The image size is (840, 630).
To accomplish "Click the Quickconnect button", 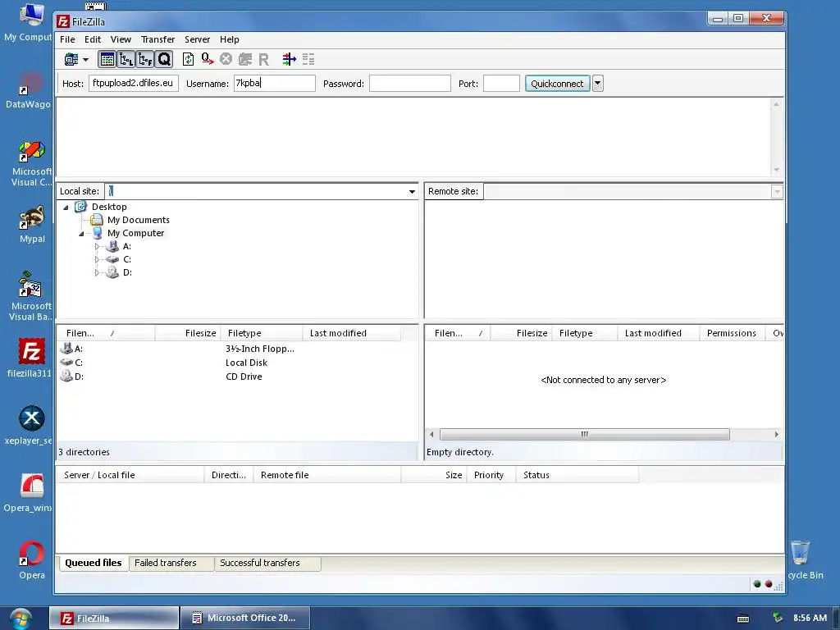I will [557, 84].
